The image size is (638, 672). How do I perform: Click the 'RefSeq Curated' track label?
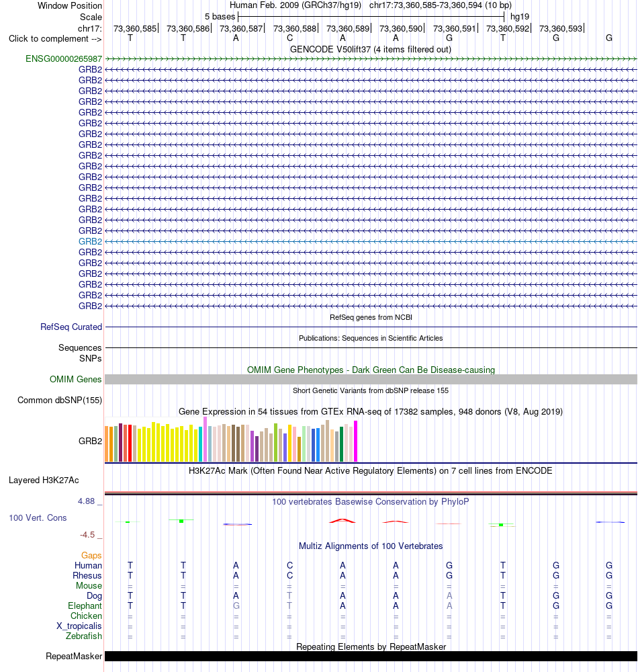coord(71,327)
